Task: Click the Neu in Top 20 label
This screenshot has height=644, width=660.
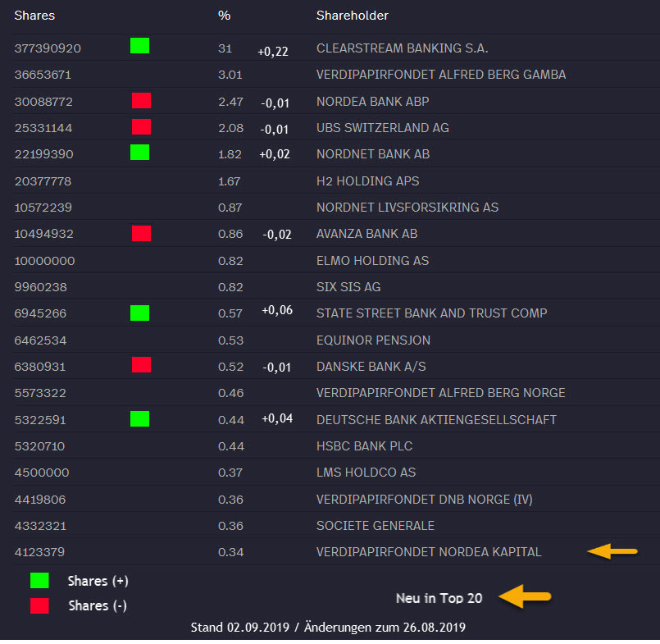Action: 439,598
